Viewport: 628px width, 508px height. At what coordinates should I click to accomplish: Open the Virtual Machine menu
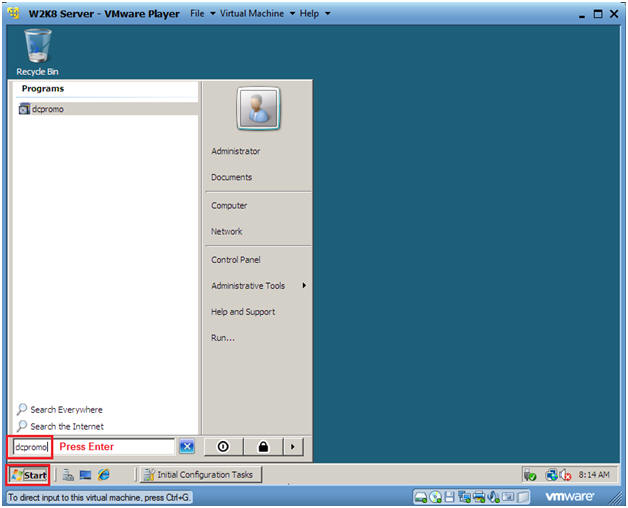(x=258, y=14)
